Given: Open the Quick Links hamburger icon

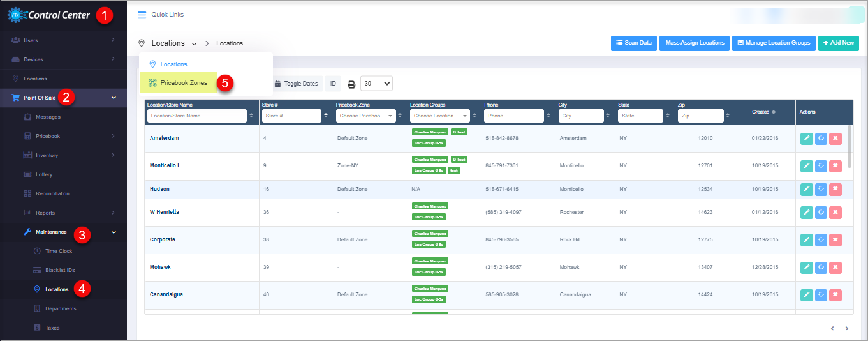Looking at the screenshot, I should [142, 15].
